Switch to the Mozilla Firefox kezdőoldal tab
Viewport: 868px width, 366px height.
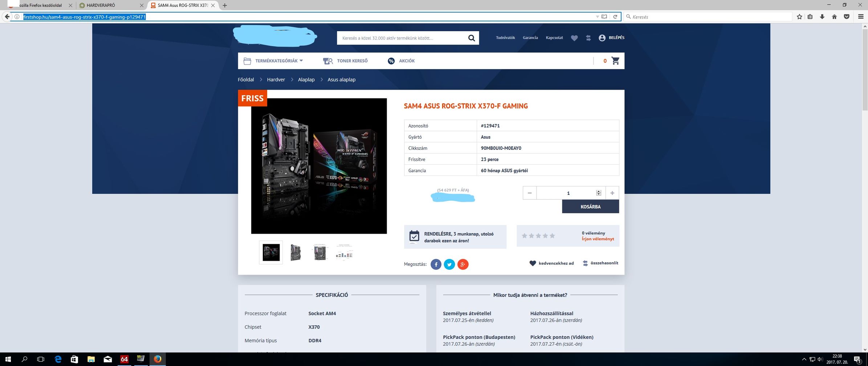(x=40, y=5)
